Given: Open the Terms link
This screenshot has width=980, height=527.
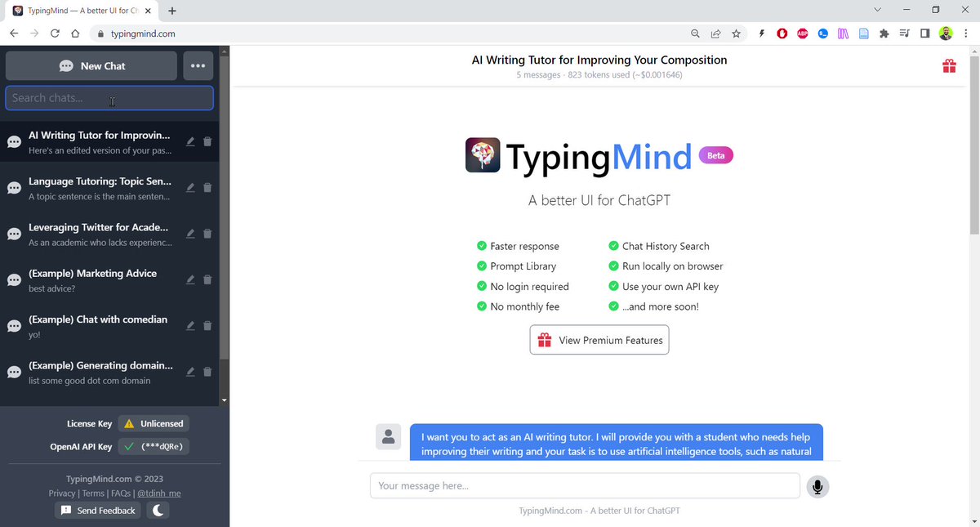Looking at the screenshot, I should (93, 493).
